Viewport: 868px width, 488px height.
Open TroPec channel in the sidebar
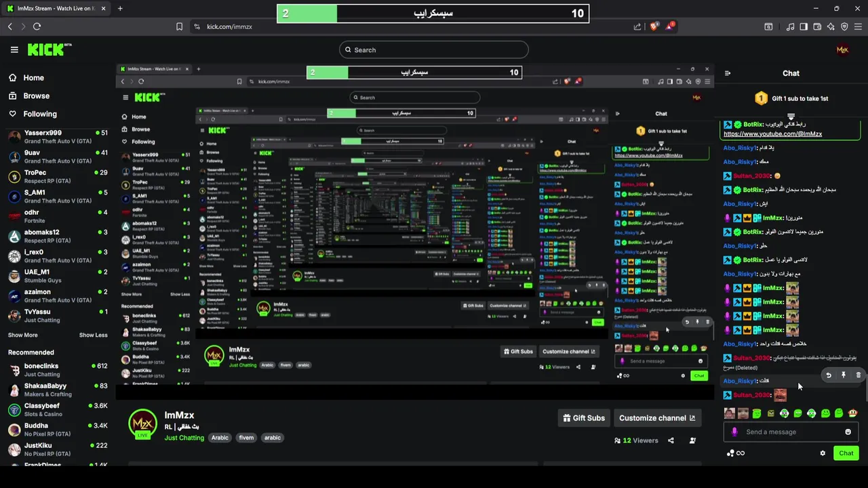(x=58, y=176)
